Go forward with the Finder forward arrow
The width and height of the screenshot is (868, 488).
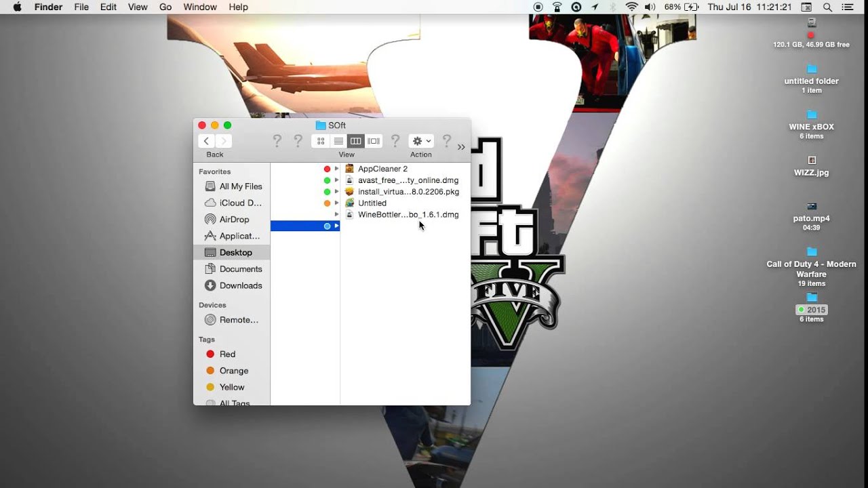pos(224,141)
